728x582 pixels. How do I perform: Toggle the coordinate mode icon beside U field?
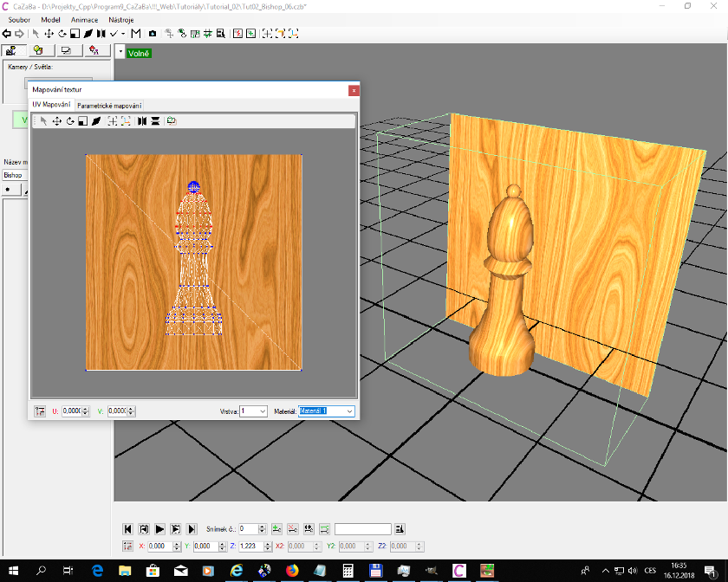[40, 411]
